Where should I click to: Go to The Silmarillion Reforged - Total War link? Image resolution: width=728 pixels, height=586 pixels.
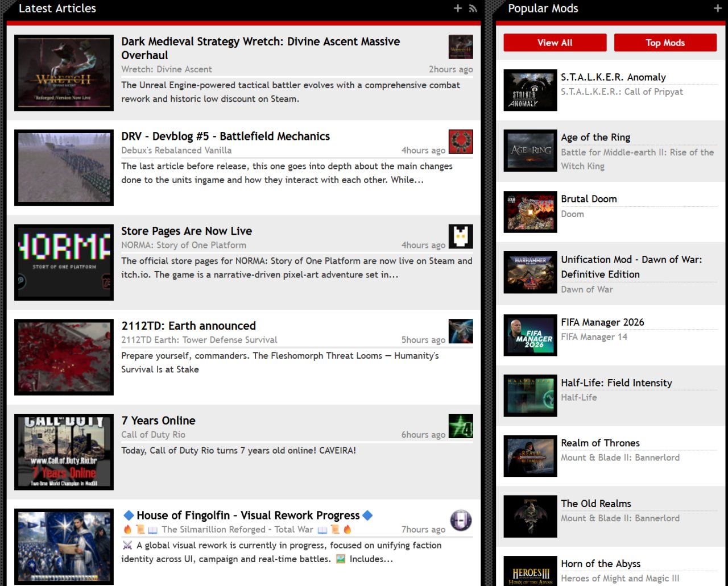[237, 530]
